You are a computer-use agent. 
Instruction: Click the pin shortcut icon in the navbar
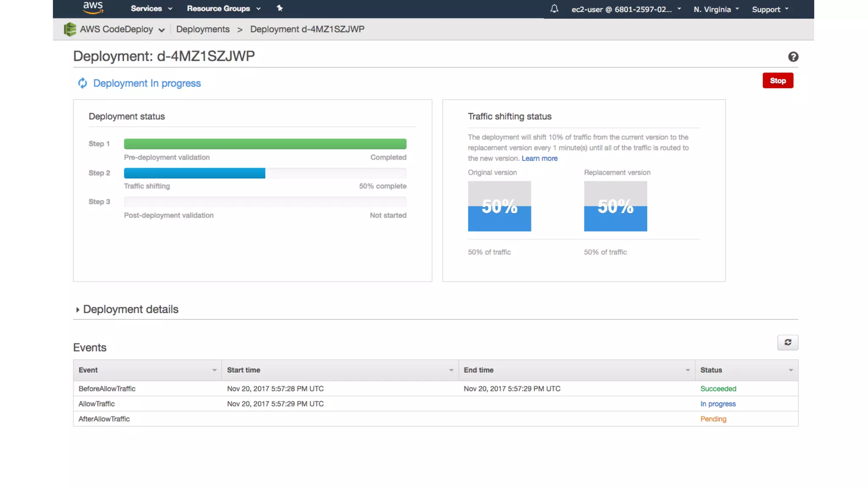pos(279,8)
